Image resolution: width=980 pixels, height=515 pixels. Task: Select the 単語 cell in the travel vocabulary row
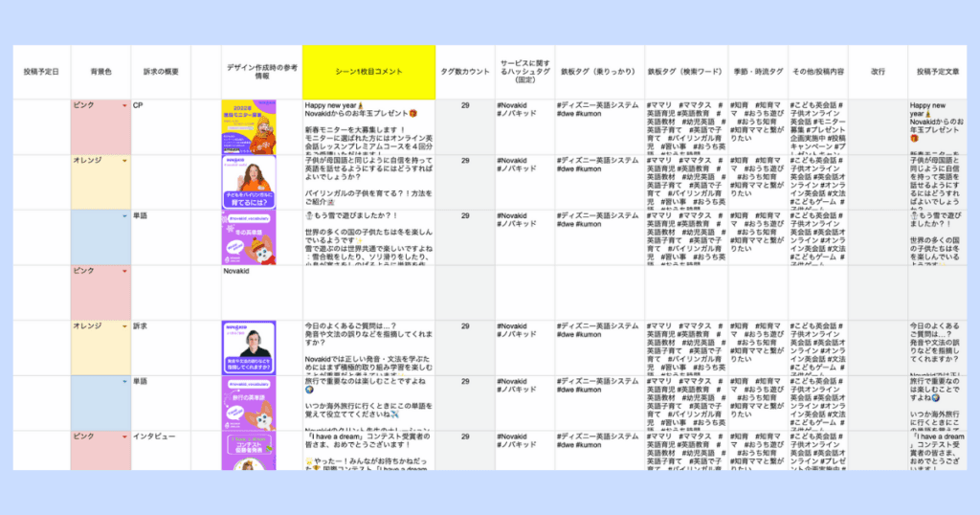click(161, 403)
